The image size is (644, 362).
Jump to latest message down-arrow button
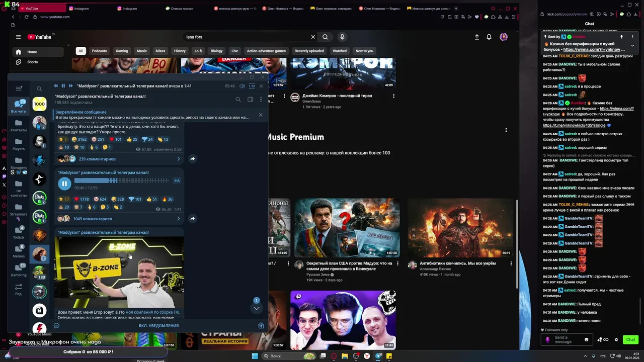[x=257, y=308]
